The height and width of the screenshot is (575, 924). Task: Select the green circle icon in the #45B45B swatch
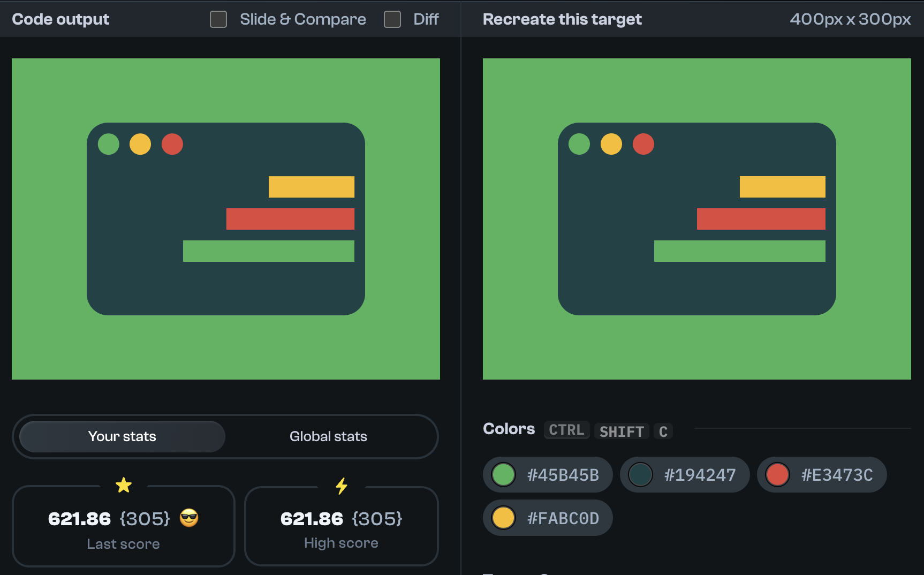(x=504, y=474)
